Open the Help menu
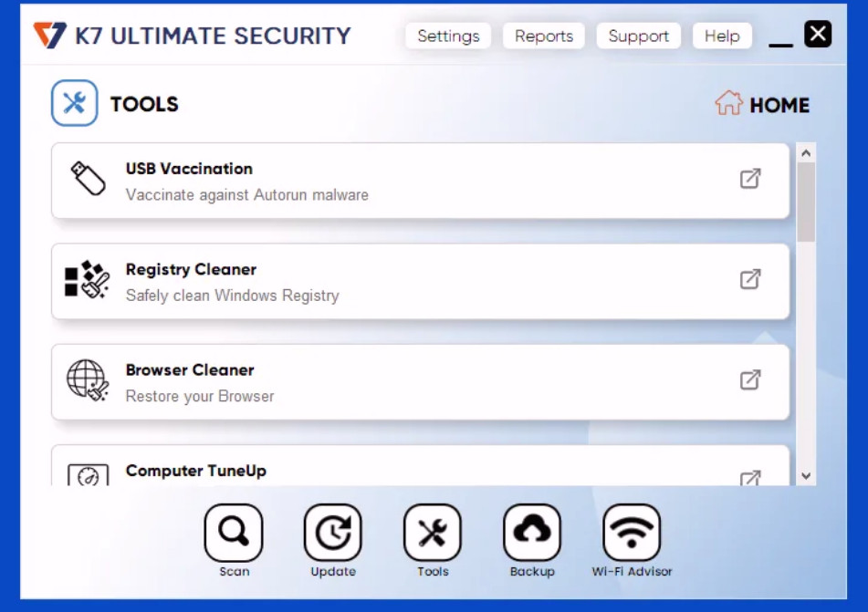Screen dimensions: 868x612 722,36
